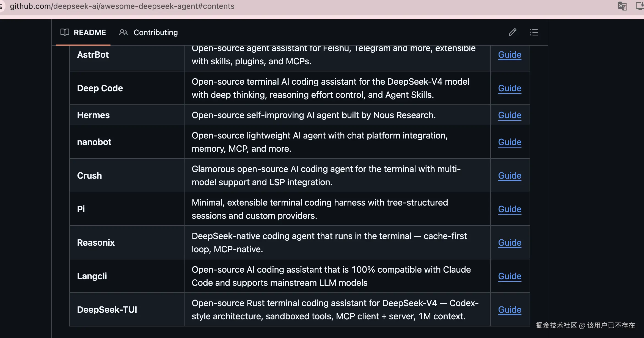Open the Guide link for Crush
This screenshot has height=338, width=644.
(x=510, y=176)
